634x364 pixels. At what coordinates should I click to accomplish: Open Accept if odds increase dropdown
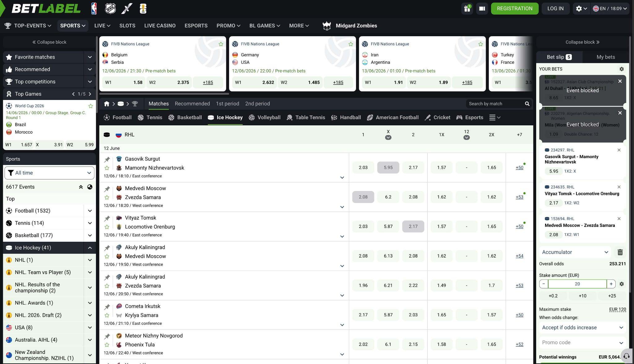pyautogui.click(x=583, y=327)
